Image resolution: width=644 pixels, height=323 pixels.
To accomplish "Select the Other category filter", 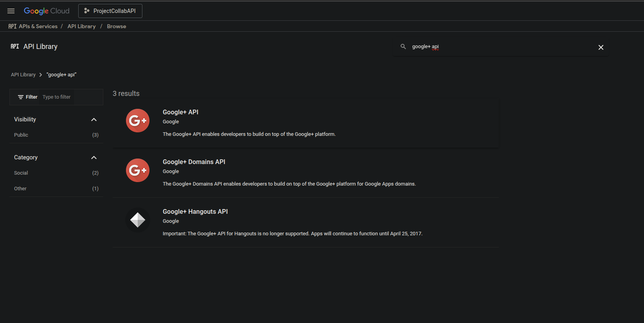I will pos(20,189).
